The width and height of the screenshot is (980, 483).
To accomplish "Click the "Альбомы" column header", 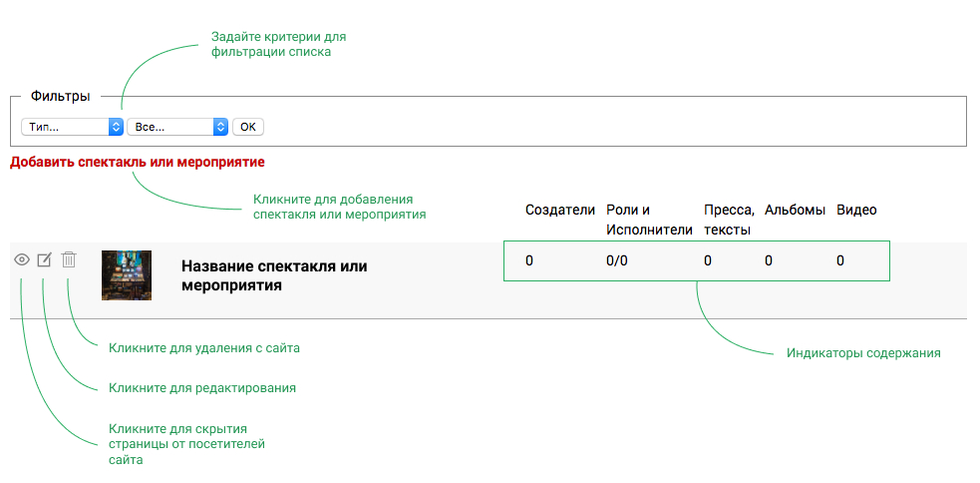I will point(796,210).
